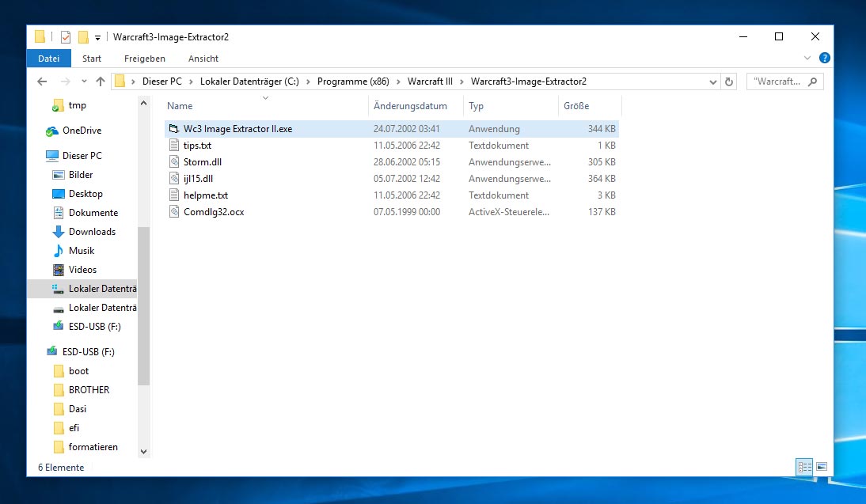866x504 pixels.
Task: Open OneDrive in navigation pane
Action: tap(82, 131)
